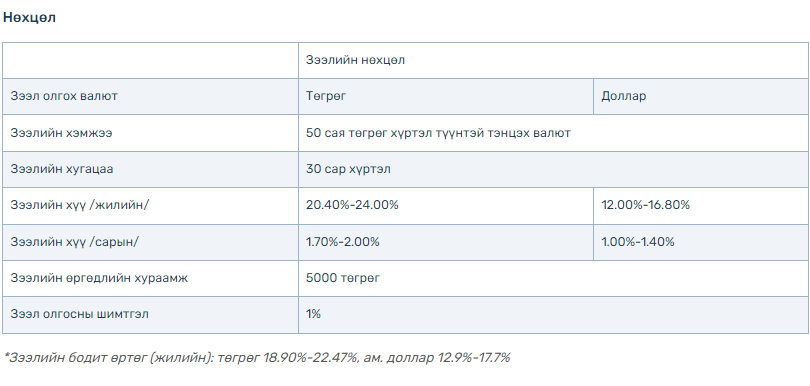This screenshot has height=386, width=810.
Task: Select the 12.00%-16.80% rate cell
Action: (x=701, y=206)
